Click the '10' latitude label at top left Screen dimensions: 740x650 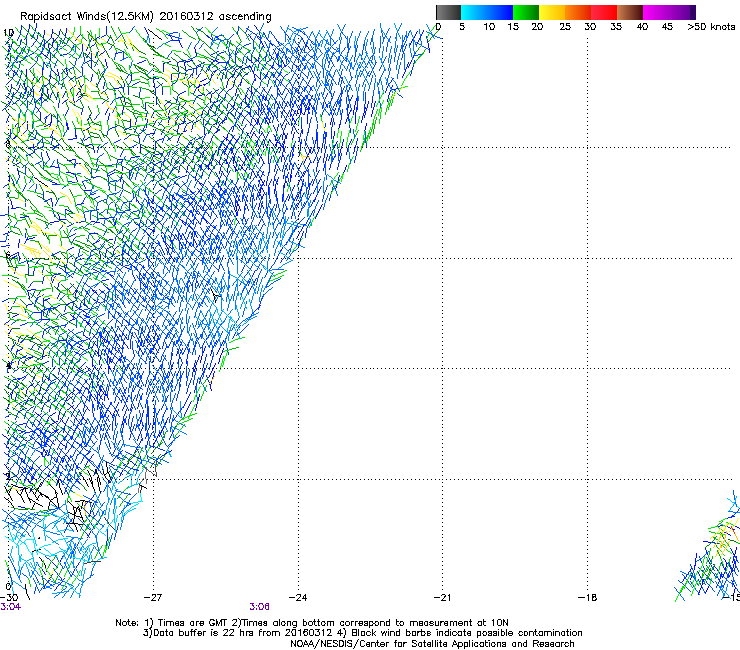8,32
